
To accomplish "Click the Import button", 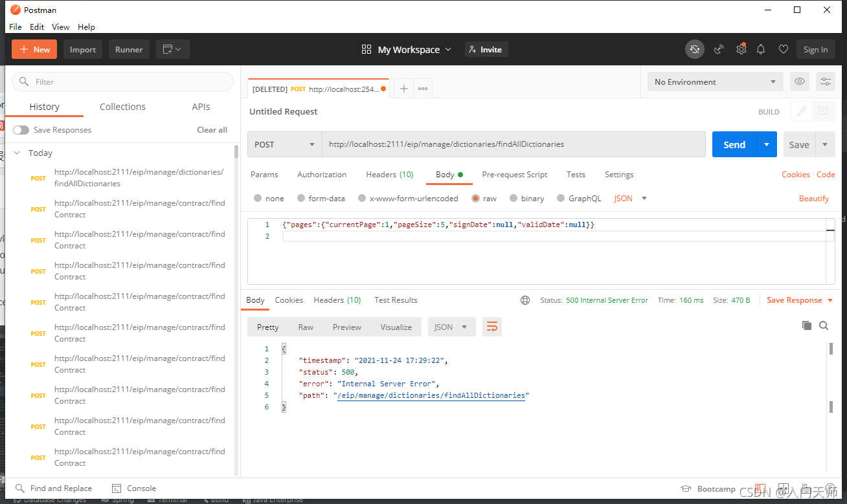I will 83,49.
